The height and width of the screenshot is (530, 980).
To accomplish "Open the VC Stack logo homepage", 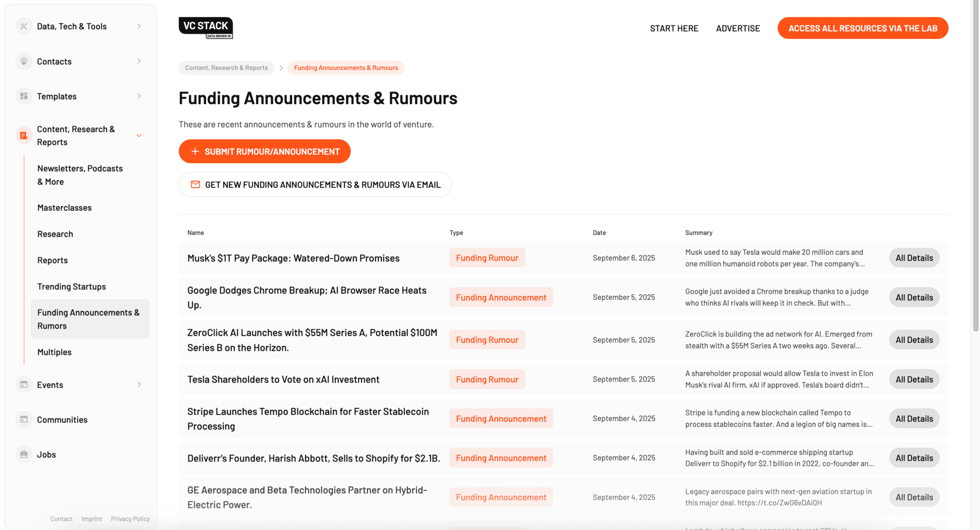I will pos(206,28).
